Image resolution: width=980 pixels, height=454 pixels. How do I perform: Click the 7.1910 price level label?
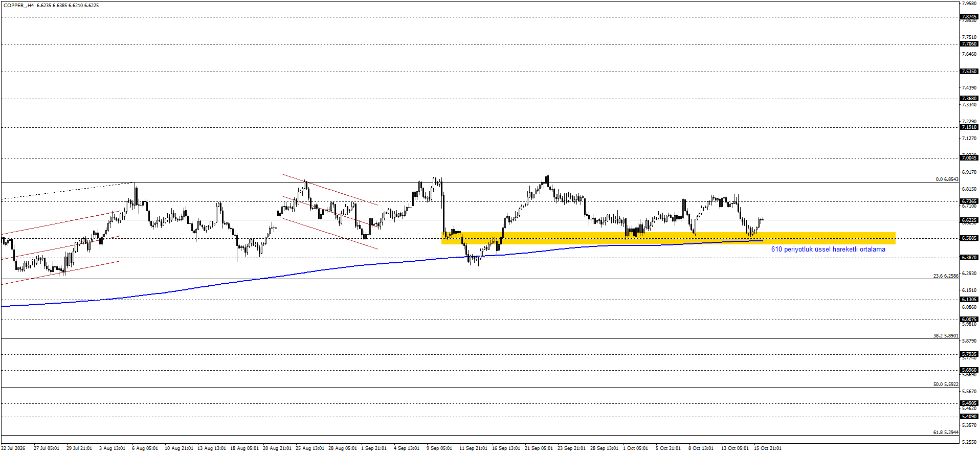tap(969, 127)
